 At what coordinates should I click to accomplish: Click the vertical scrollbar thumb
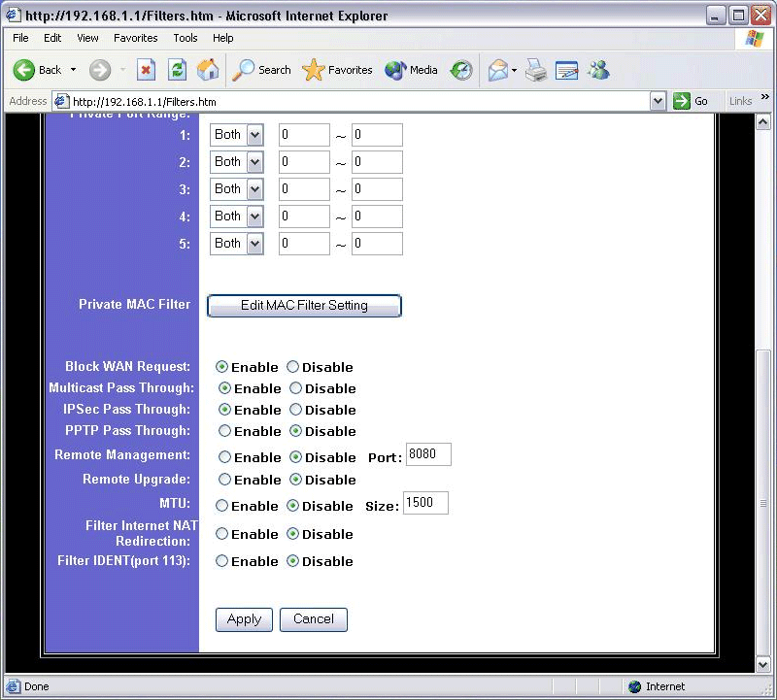pyautogui.click(x=763, y=503)
